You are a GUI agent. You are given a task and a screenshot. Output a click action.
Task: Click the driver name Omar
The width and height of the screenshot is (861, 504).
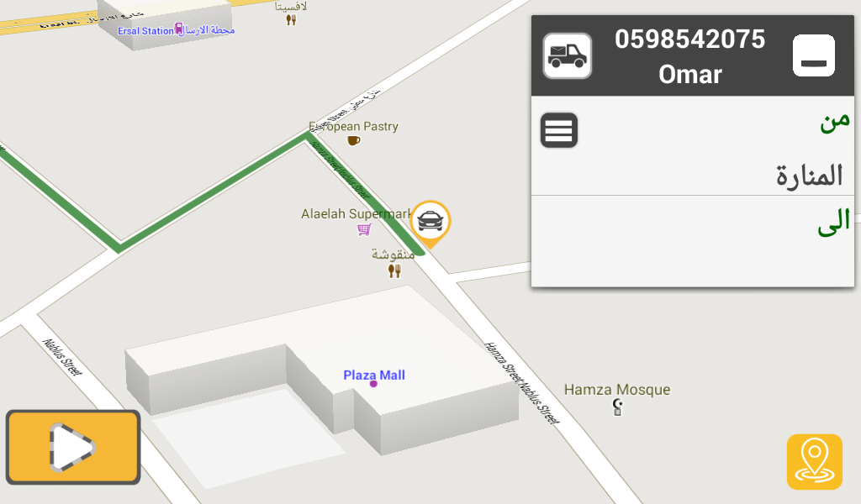(690, 75)
